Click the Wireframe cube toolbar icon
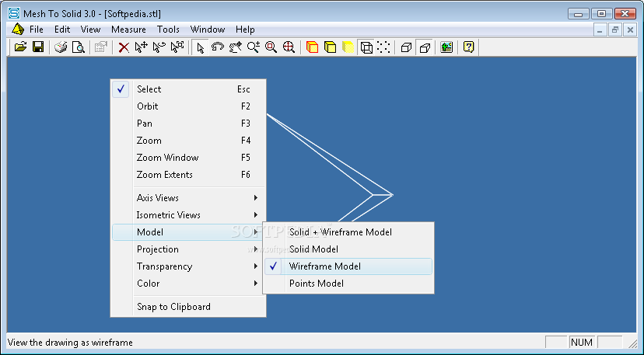Image resolution: width=644 pixels, height=355 pixels. point(366,47)
